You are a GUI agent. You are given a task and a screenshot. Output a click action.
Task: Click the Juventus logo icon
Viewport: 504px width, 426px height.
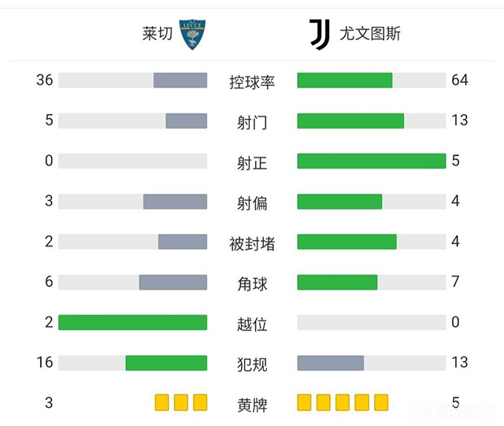point(318,35)
